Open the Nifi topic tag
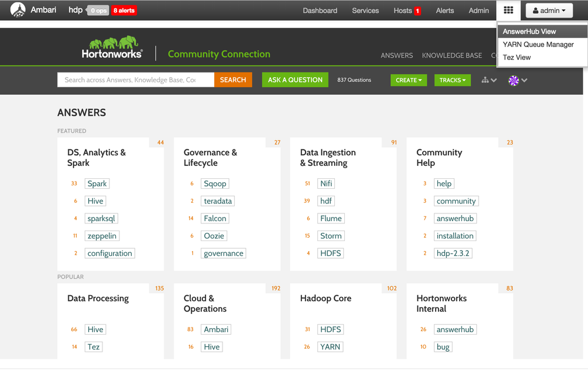The image size is (588, 374). point(326,183)
